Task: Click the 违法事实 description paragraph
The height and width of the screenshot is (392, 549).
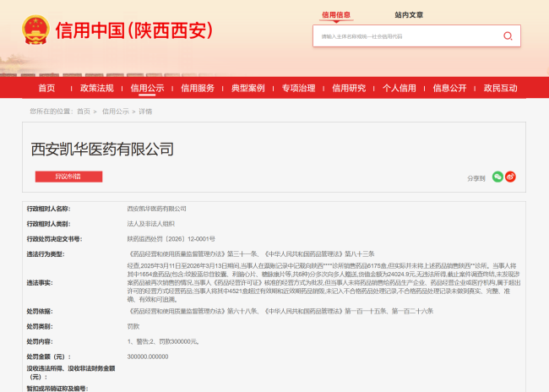Action: [x=323, y=283]
